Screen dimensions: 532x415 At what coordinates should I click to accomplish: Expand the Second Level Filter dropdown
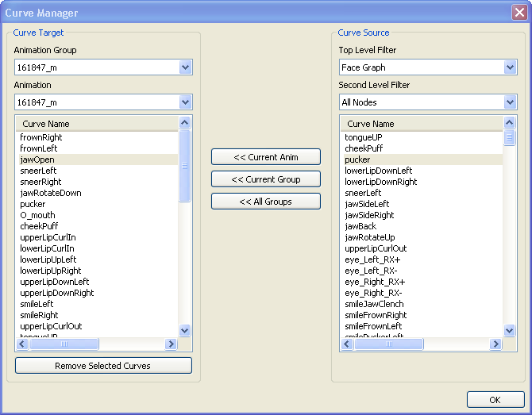coord(510,102)
